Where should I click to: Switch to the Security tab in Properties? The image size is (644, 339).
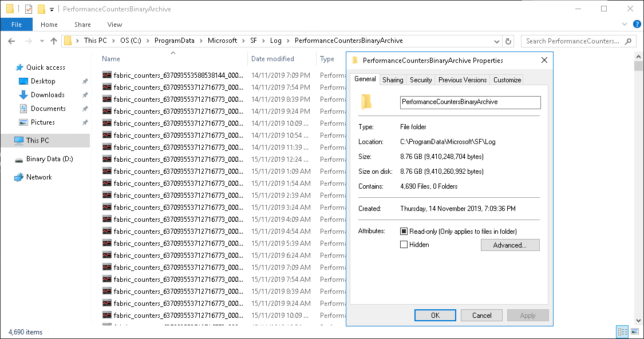[420, 80]
